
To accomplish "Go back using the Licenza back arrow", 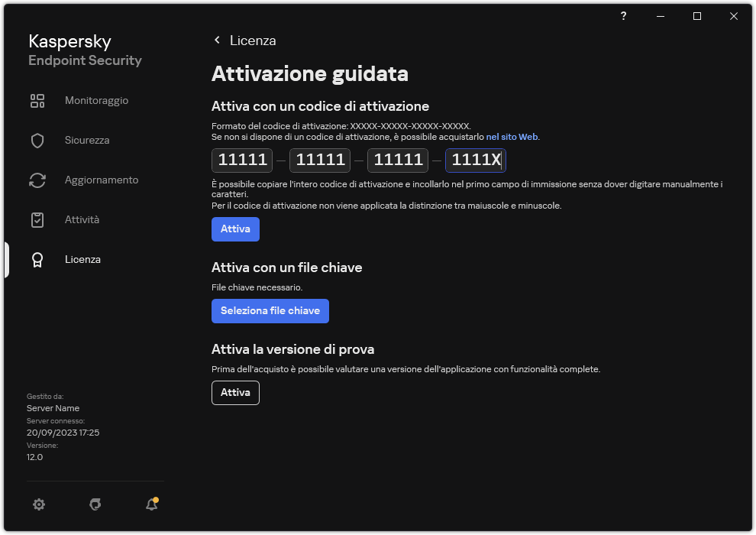I will [x=217, y=40].
